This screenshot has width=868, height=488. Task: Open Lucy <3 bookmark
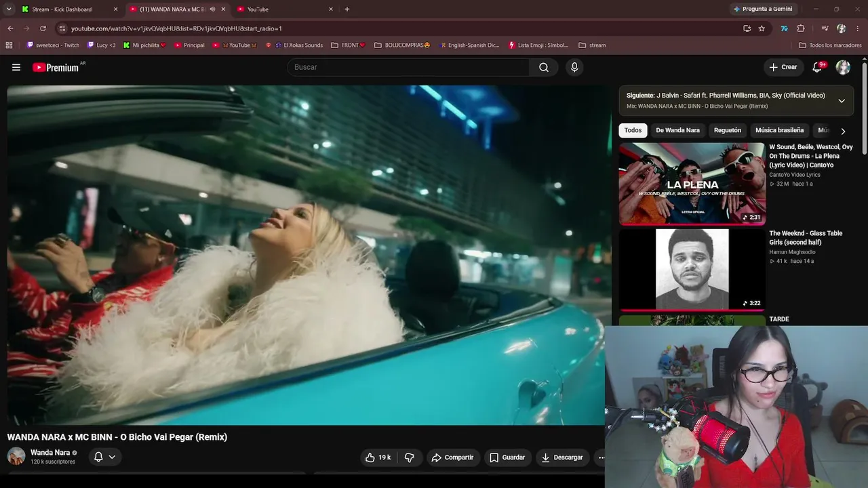102,45
